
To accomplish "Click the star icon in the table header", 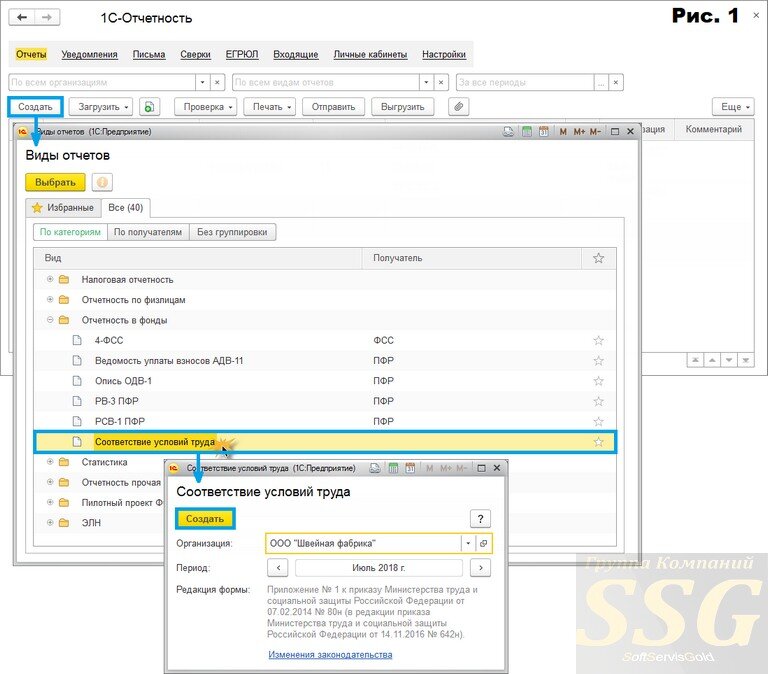I will (598, 258).
